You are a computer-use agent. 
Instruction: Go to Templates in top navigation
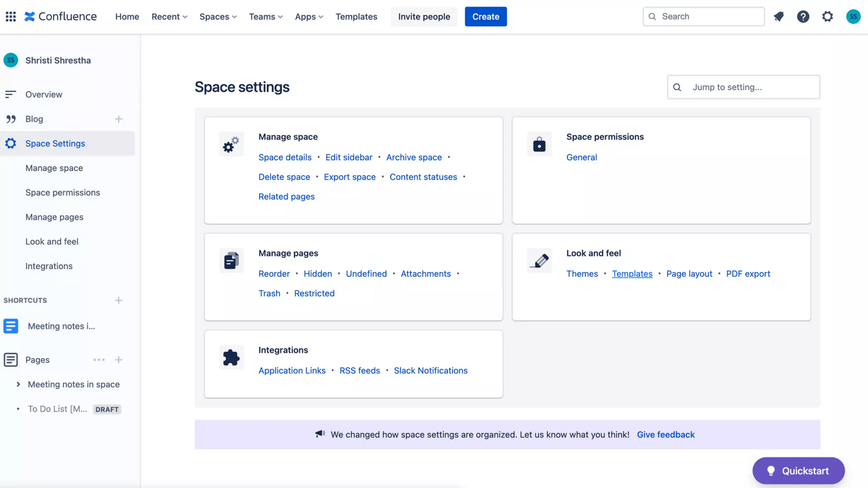click(x=356, y=17)
